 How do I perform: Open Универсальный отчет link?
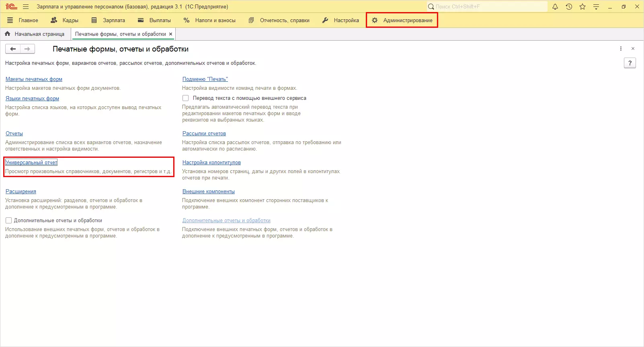point(31,163)
